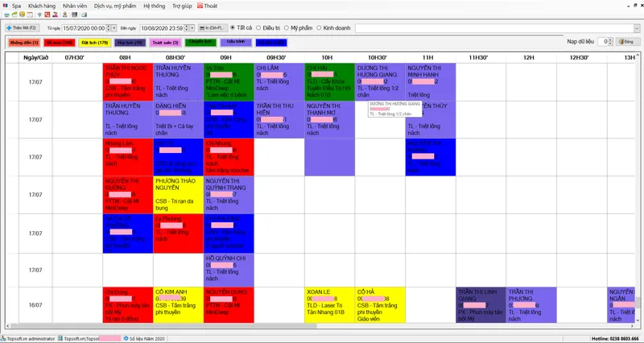644x343 pixels.
Task: Click the printer toolbar icon
Action: pos(84,14)
